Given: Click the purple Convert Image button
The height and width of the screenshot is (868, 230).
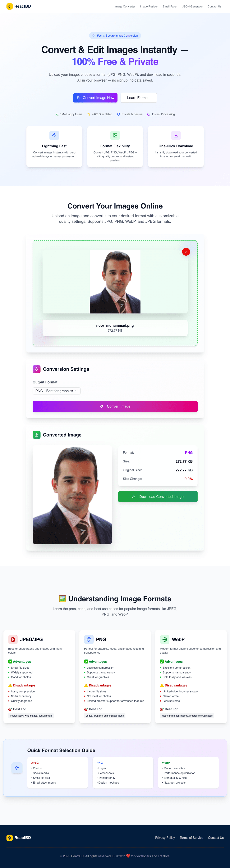Looking at the screenshot, I should (115, 406).
